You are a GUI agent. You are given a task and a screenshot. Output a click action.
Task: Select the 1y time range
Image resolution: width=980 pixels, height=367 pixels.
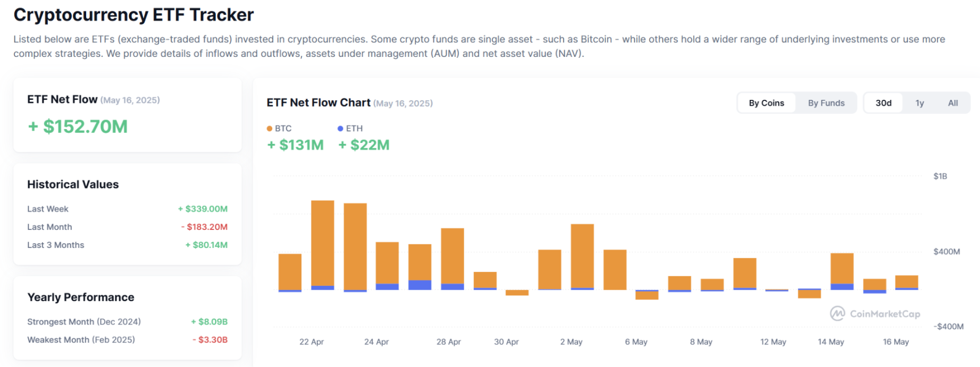coord(919,103)
